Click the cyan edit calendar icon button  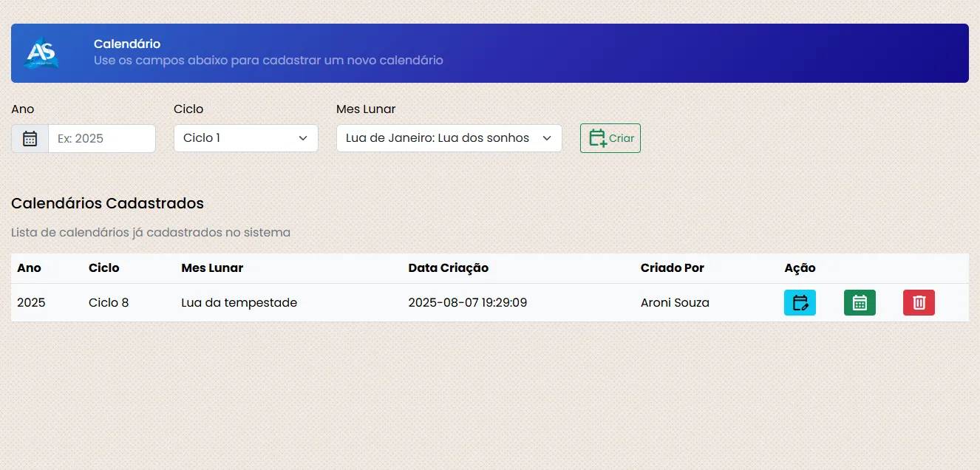[x=800, y=302]
